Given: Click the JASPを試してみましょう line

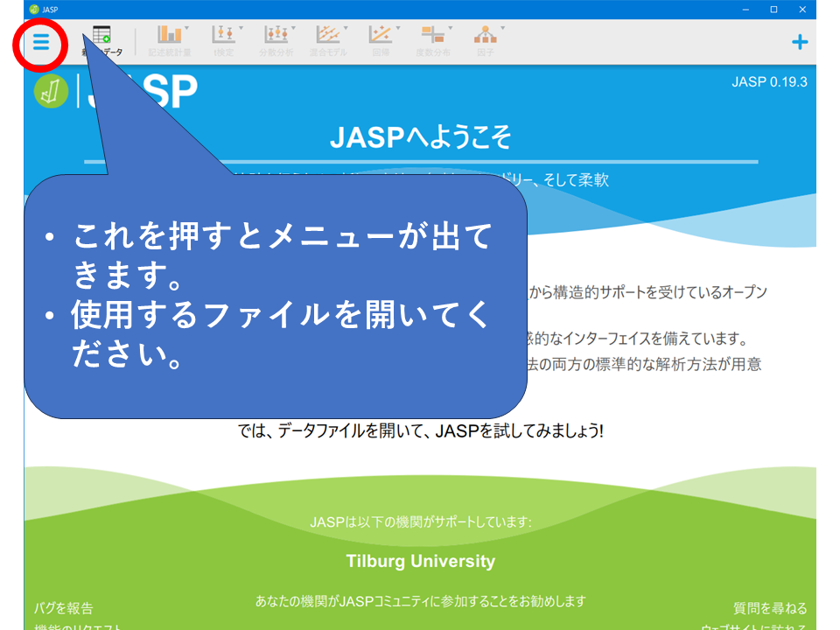Looking at the screenshot, I should [421, 430].
